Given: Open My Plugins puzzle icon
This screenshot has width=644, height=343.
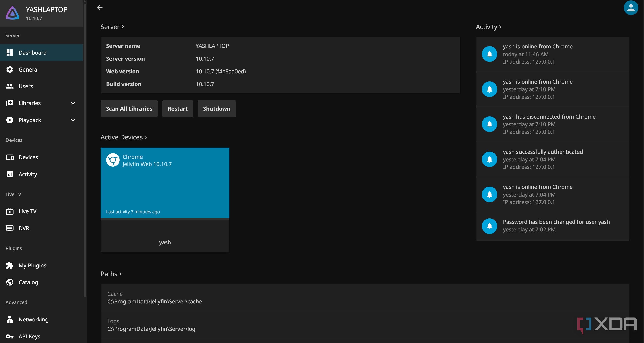Looking at the screenshot, I should [x=10, y=265].
